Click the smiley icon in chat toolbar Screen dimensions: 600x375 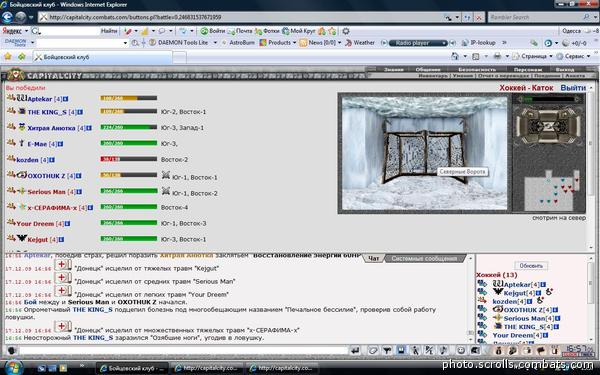coord(461,350)
